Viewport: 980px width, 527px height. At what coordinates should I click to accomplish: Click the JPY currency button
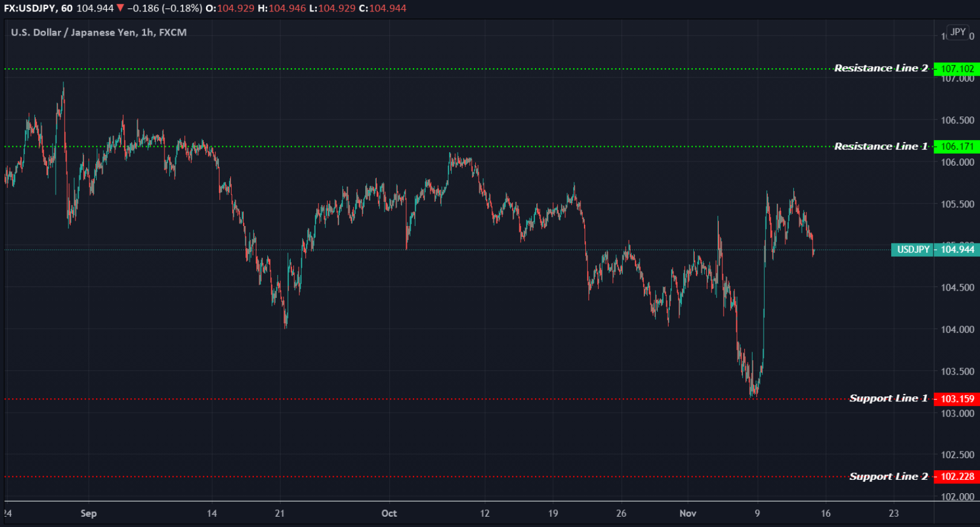click(x=958, y=32)
